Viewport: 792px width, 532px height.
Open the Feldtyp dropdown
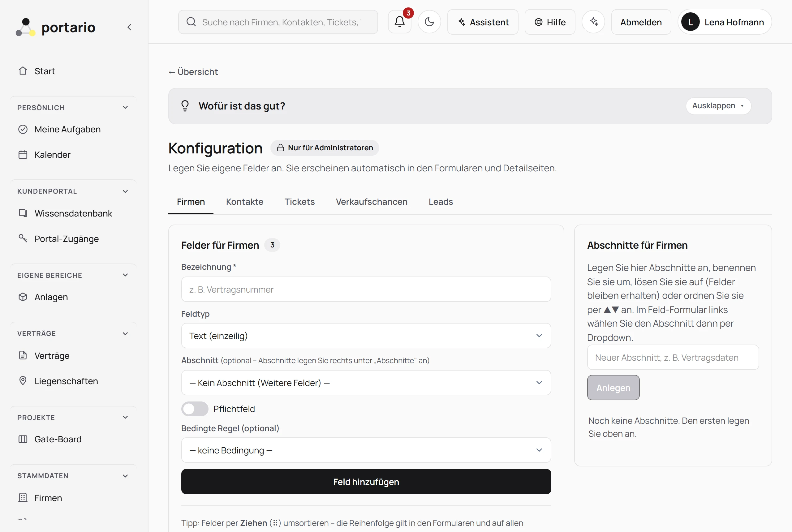pyautogui.click(x=366, y=336)
